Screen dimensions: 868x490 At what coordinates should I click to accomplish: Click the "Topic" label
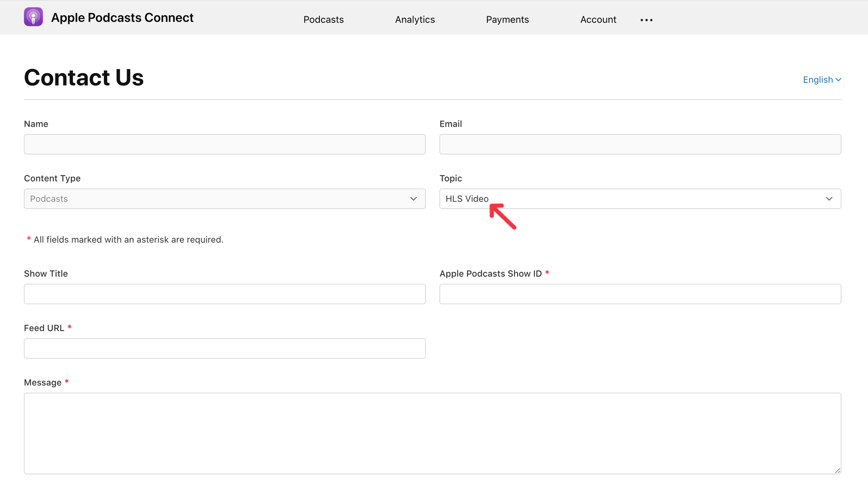pyautogui.click(x=451, y=179)
